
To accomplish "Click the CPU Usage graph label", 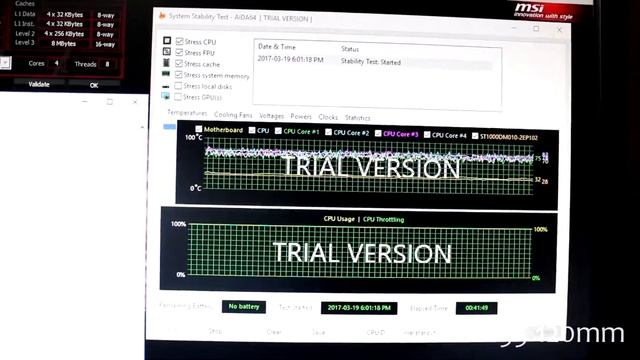I will (x=339, y=219).
